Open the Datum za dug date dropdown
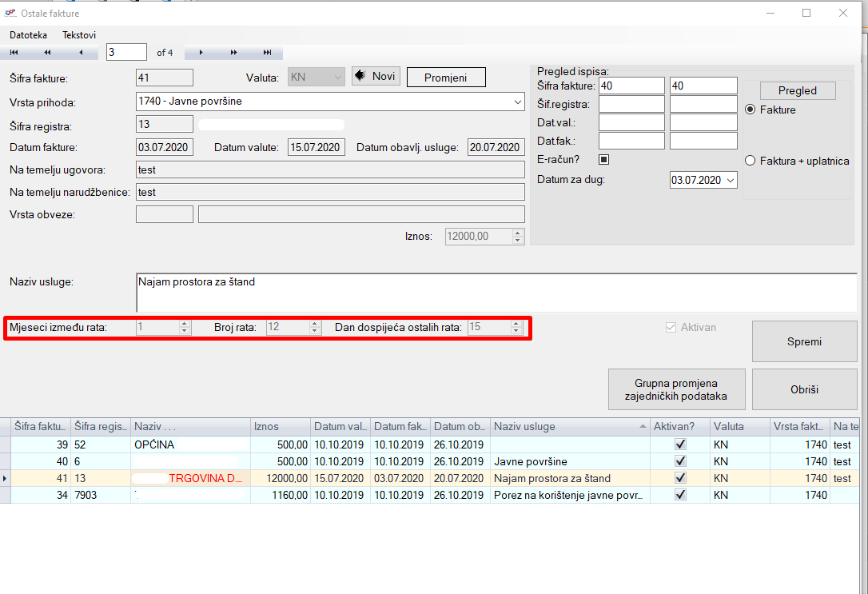This screenshot has height=594, width=868. click(730, 181)
